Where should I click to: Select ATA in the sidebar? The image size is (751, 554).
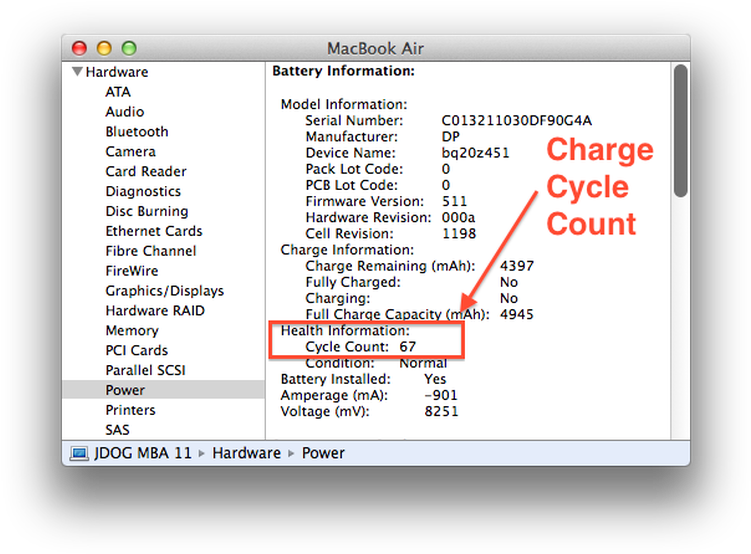tap(118, 92)
